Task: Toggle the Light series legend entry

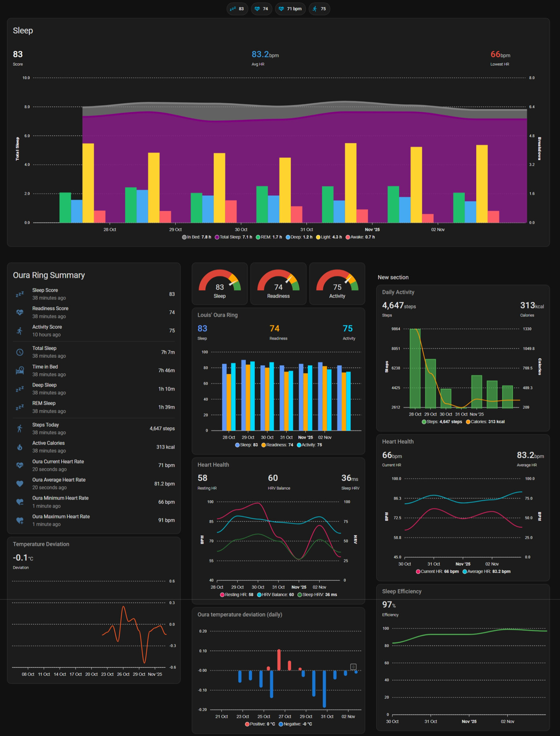Action: click(x=329, y=237)
